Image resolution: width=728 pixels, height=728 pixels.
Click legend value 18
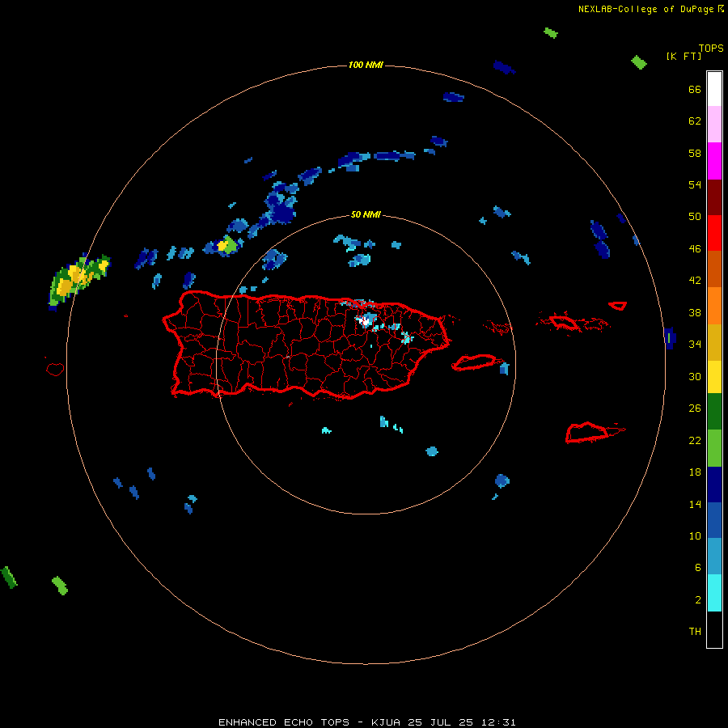(695, 472)
